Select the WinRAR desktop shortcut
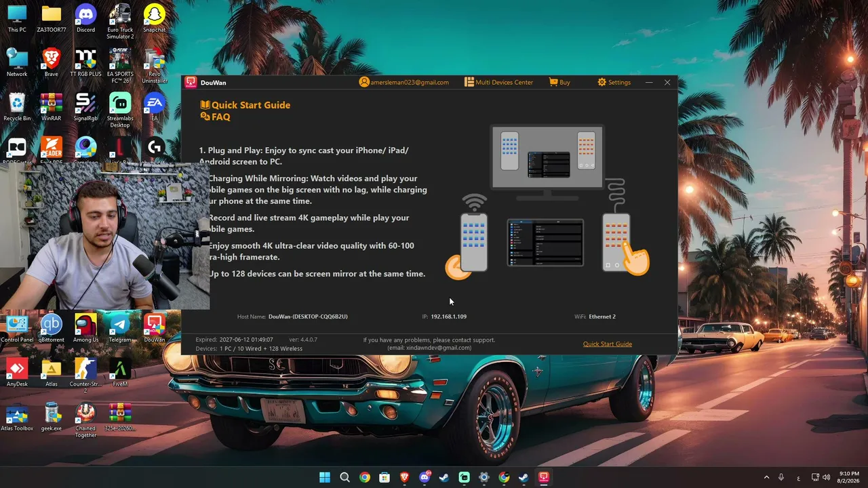The image size is (868, 488). click(x=52, y=107)
